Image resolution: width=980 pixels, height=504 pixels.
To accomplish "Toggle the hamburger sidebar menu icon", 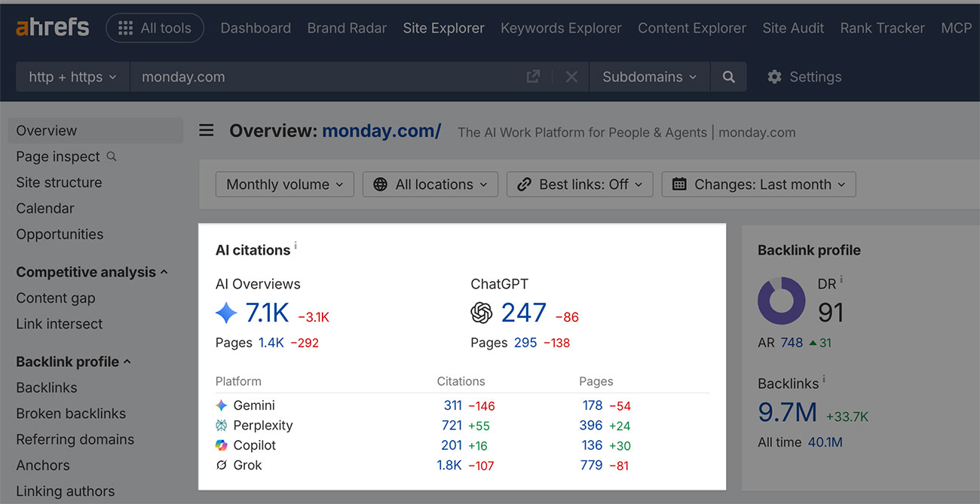I will [x=207, y=131].
